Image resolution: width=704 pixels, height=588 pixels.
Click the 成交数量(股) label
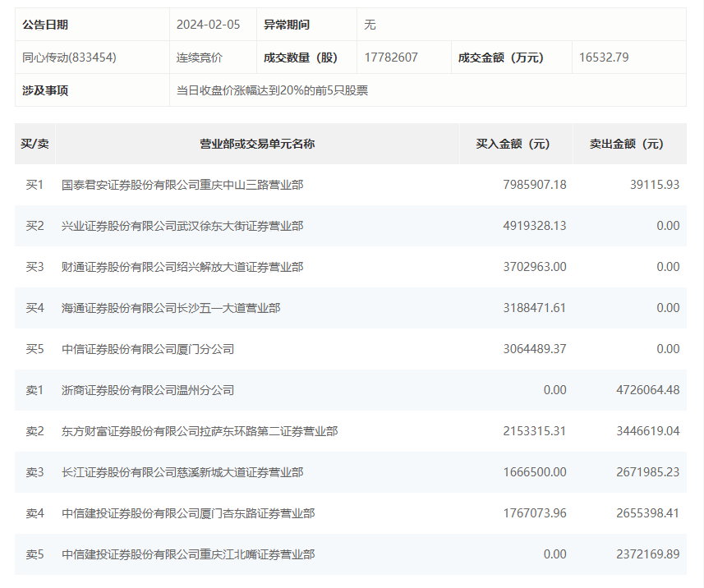pos(301,57)
